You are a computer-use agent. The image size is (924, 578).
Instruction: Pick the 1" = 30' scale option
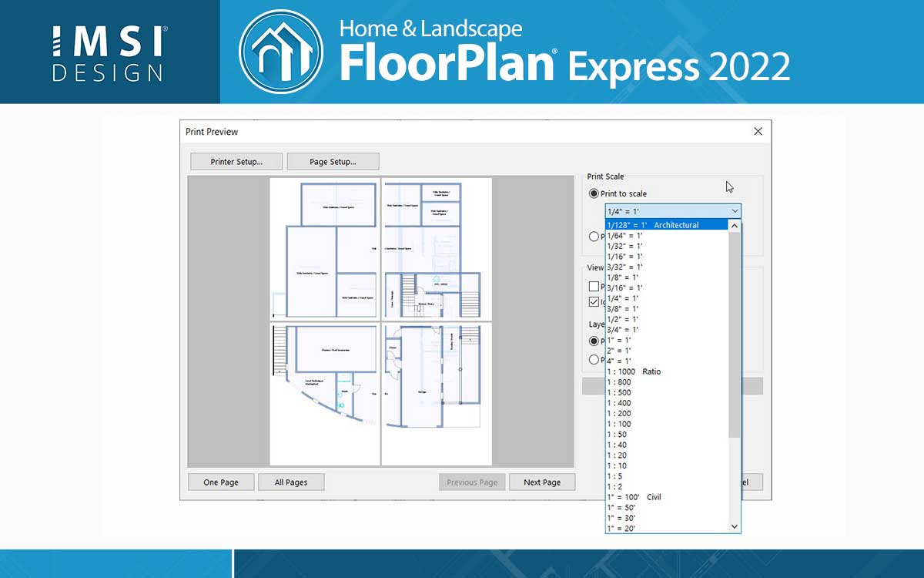(667, 518)
